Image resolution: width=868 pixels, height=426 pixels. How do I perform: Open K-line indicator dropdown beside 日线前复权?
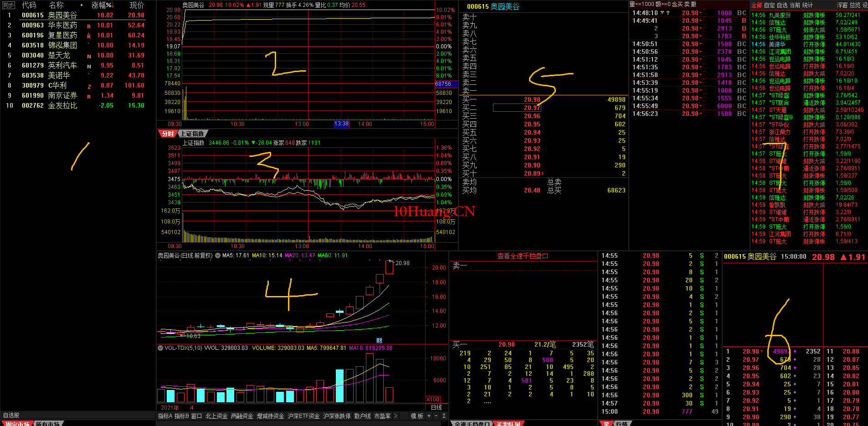[218, 255]
